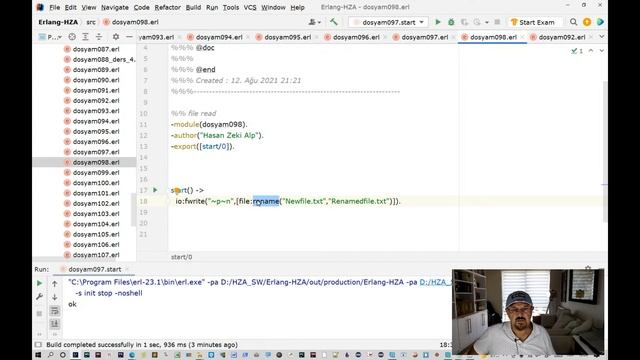Click the Build completed successfully status message

(142, 344)
